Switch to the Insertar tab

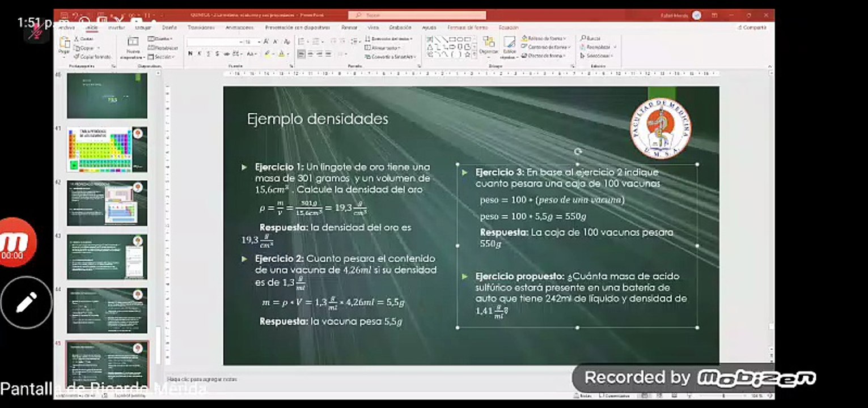tap(116, 27)
